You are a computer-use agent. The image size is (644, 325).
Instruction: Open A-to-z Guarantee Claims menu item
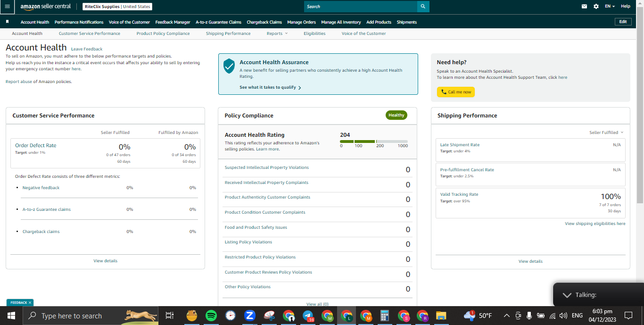(x=218, y=22)
